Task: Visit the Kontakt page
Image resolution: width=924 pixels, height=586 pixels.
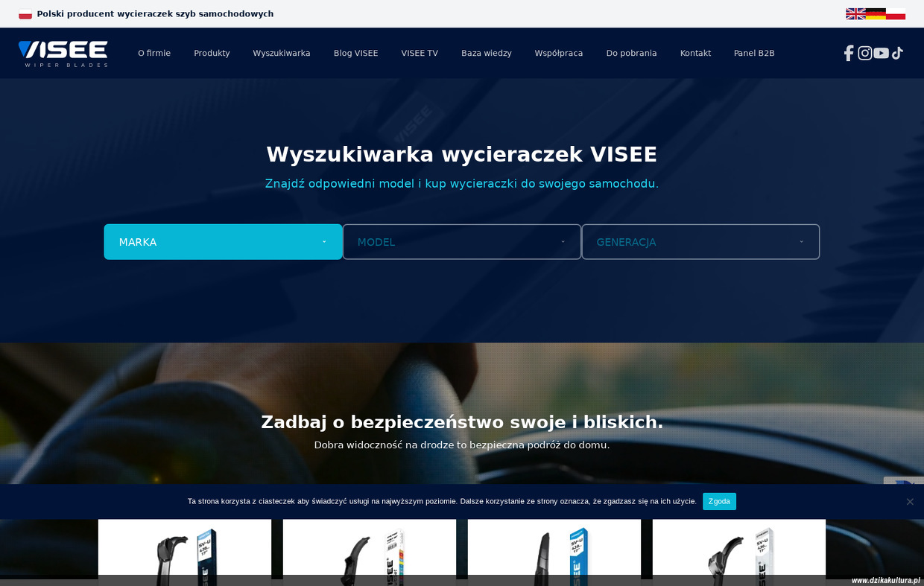Action: click(695, 53)
